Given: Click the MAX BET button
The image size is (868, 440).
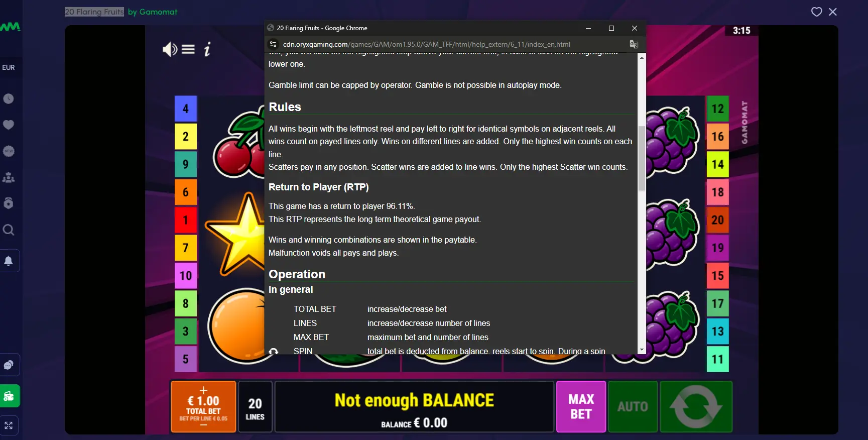Looking at the screenshot, I should (x=581, y=407).
